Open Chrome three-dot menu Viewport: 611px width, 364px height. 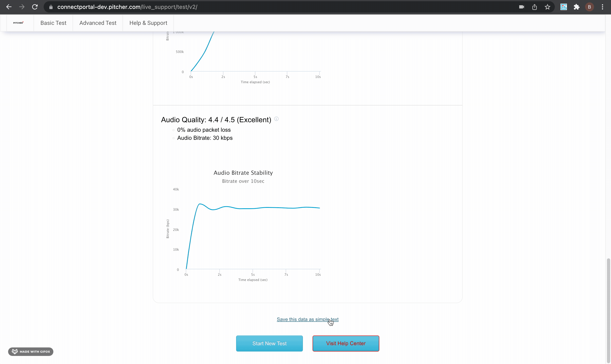[x=603, y=7]
